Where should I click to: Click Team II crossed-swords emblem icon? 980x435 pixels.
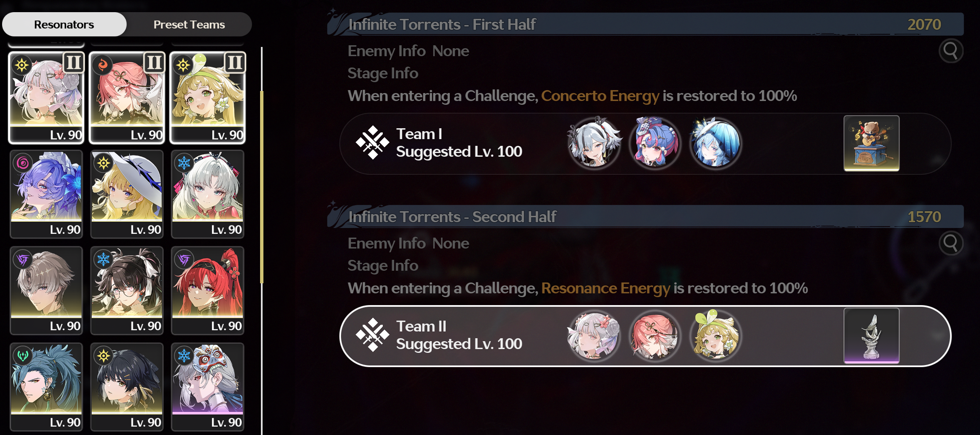pyautogui.click(x=372, y=335)
